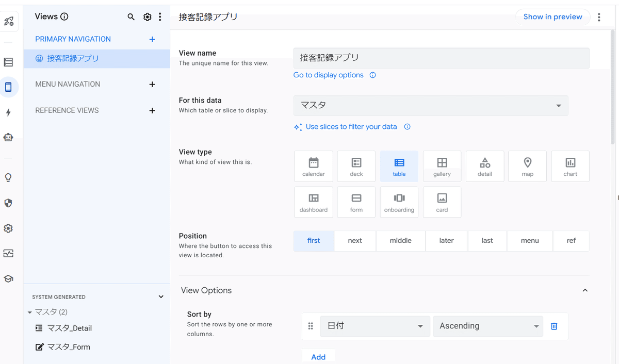Screen dimensions: 619x364
Task: Open the Security shield icon
Action: tap(8, 203)
